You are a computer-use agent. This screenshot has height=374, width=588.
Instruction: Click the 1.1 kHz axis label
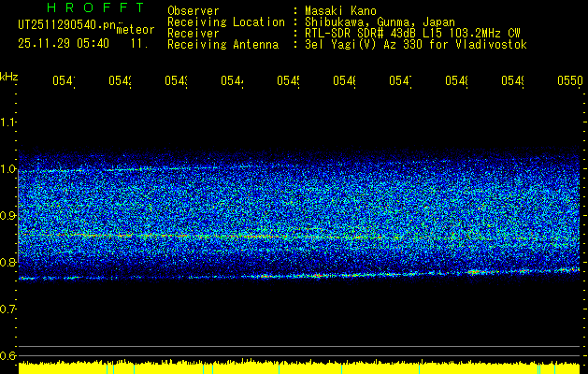7,122
